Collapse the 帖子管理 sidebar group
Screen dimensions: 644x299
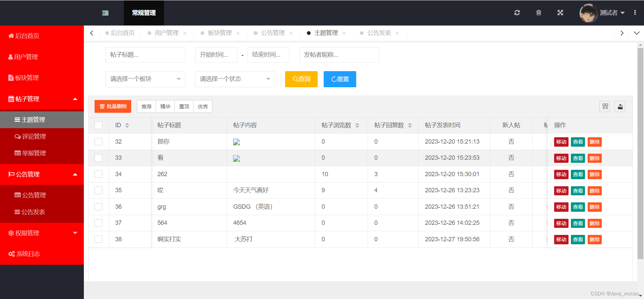(x=42, y=99)
